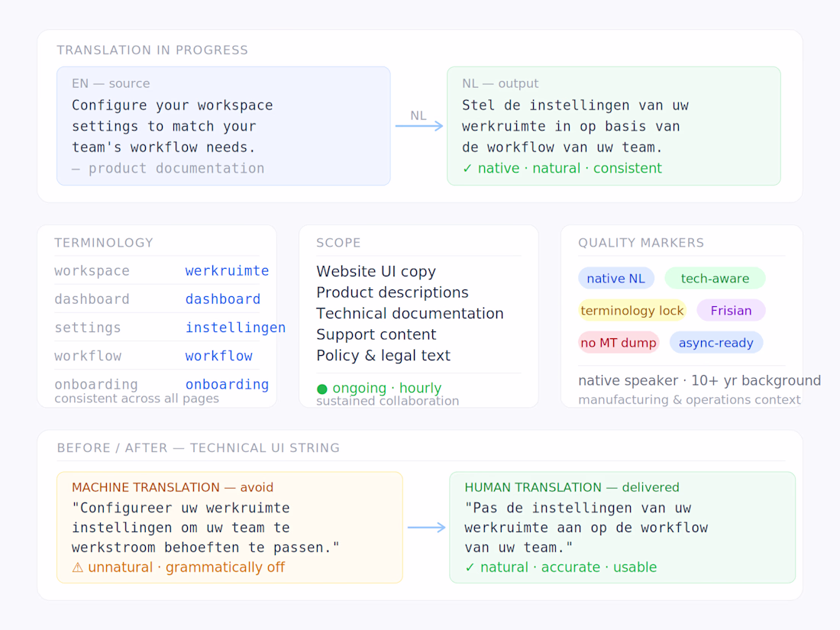Click the 'HUMAN TRANSLATION — delivered' label
The height and width of the screenshot is (630, 840).
[572, 487]
